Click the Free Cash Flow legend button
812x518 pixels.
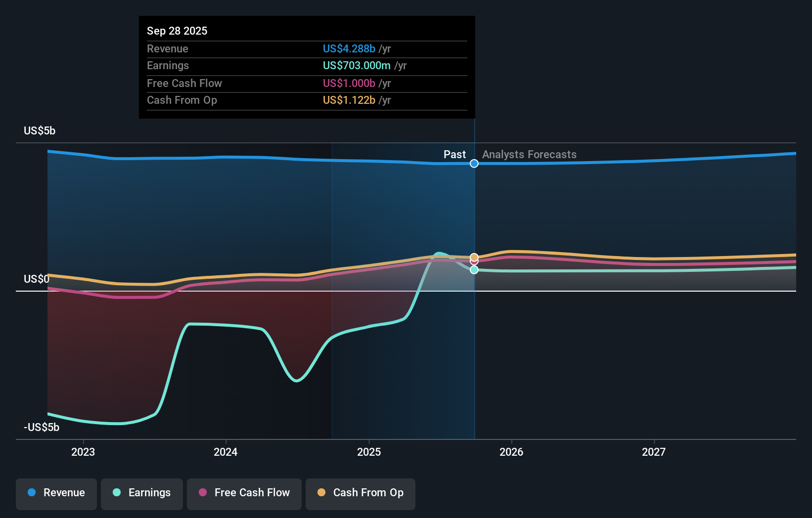pos(244,493)
